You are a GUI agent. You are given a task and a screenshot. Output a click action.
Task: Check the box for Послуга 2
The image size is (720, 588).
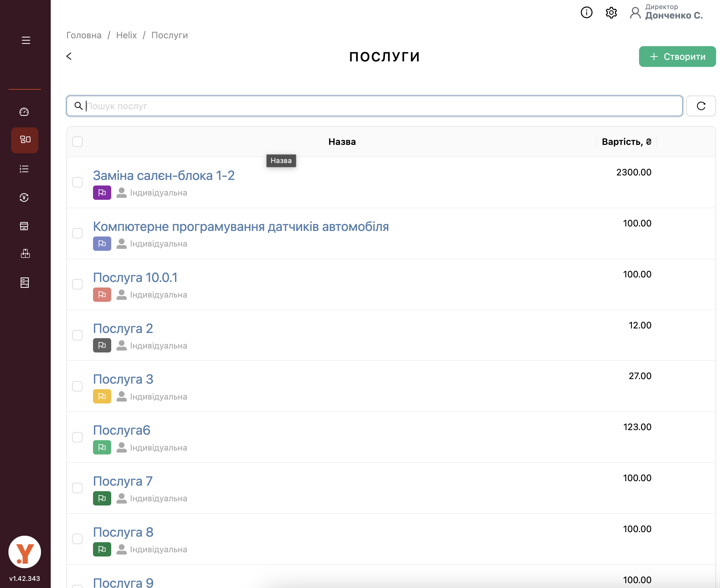click(x=78, y=335)
